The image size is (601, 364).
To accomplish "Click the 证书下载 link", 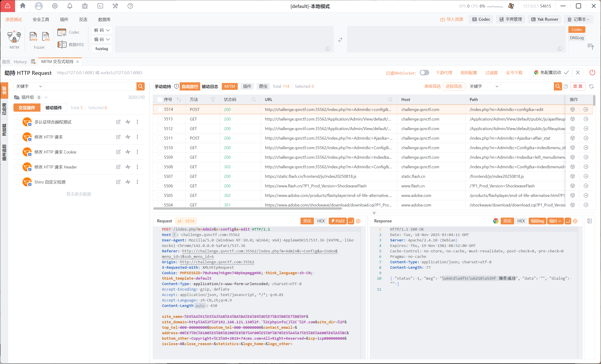I will pos(514,73).
